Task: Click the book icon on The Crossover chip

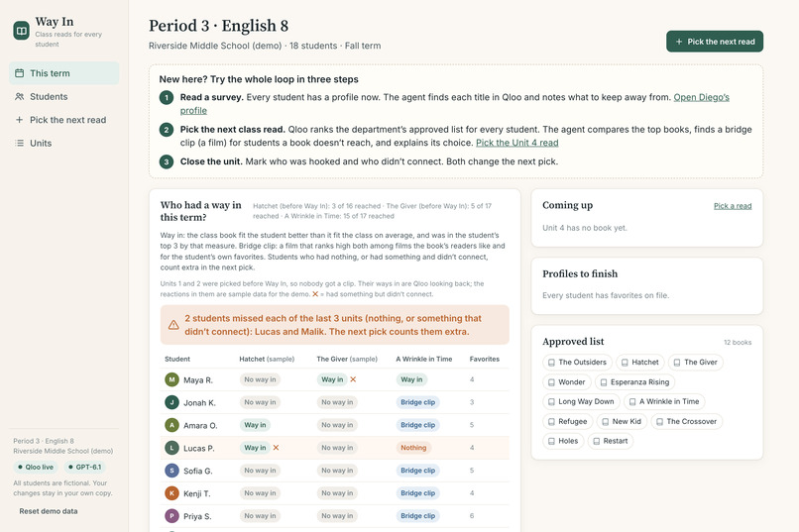Action: tap(659, 421)
